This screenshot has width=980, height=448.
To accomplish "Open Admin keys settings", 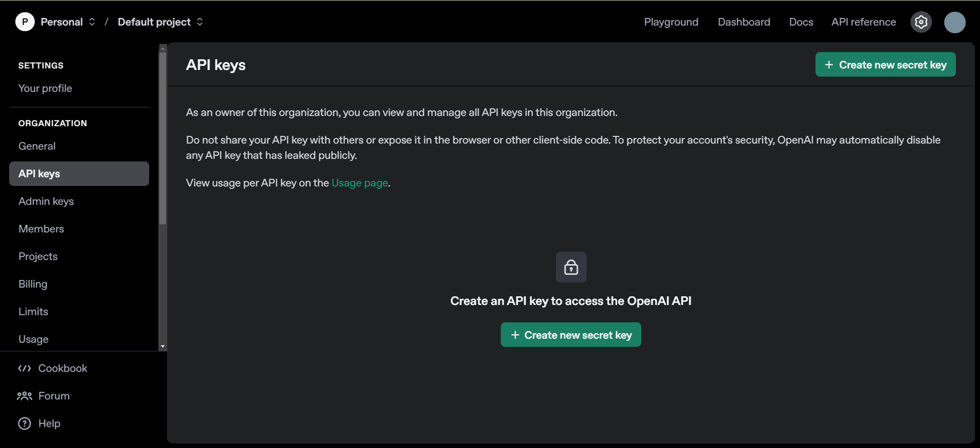I will point(79,201).
